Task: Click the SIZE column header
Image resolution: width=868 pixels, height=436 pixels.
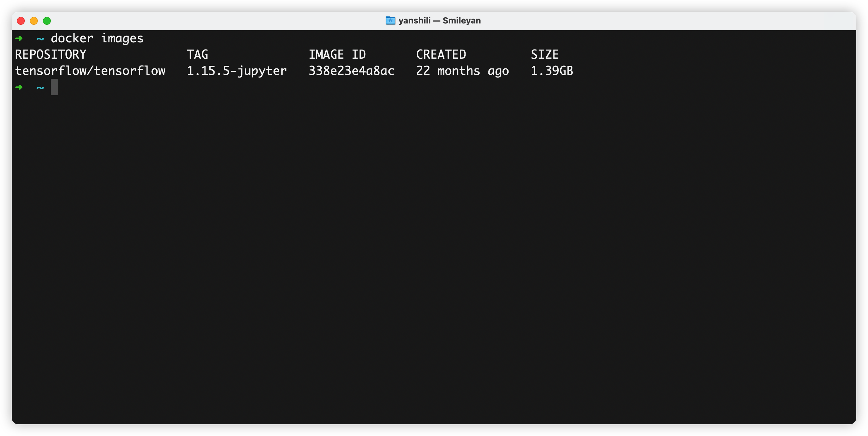Action: pyautogui.click(x=544, y=54)
